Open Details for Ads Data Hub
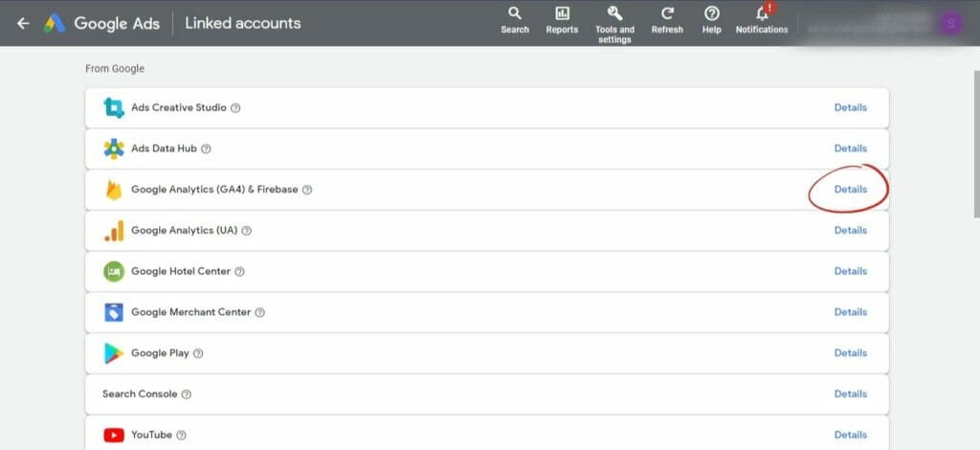The height and width of the screenshot is (450, 980). pyautogui.click(x=851, y=148)
